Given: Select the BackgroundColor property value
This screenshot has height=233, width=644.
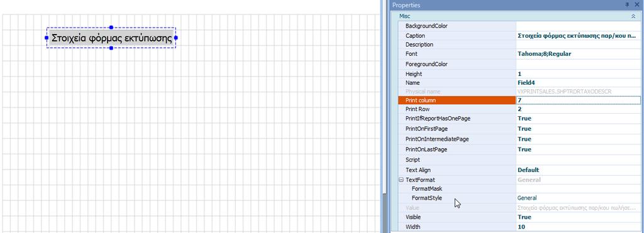Looking at the screenshot, I should click(579, 26).
